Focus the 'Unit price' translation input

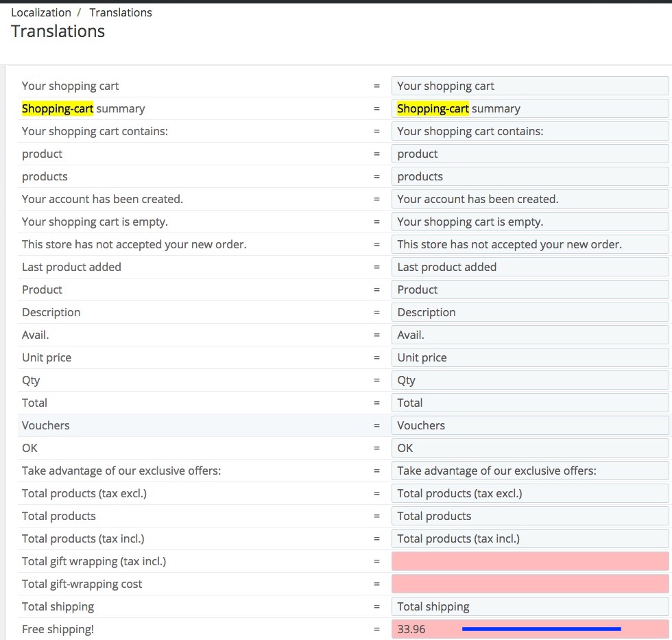(x=530, y=357)
